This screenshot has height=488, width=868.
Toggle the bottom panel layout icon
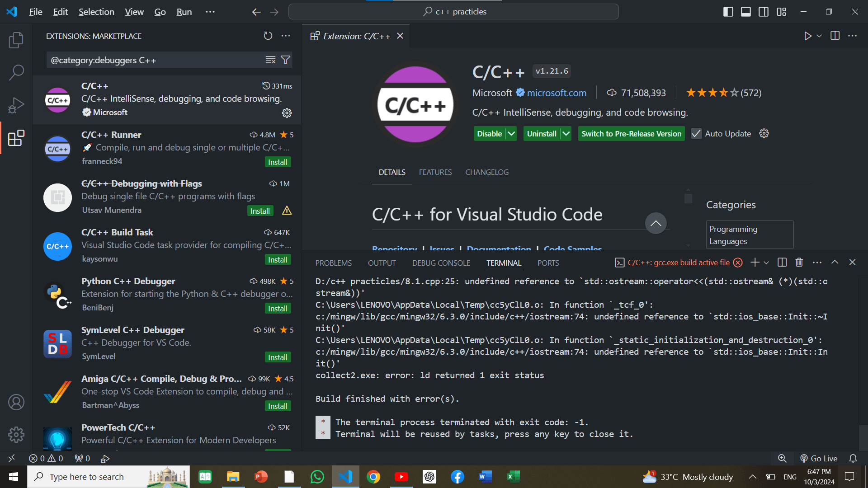click(x=746, y=12)
